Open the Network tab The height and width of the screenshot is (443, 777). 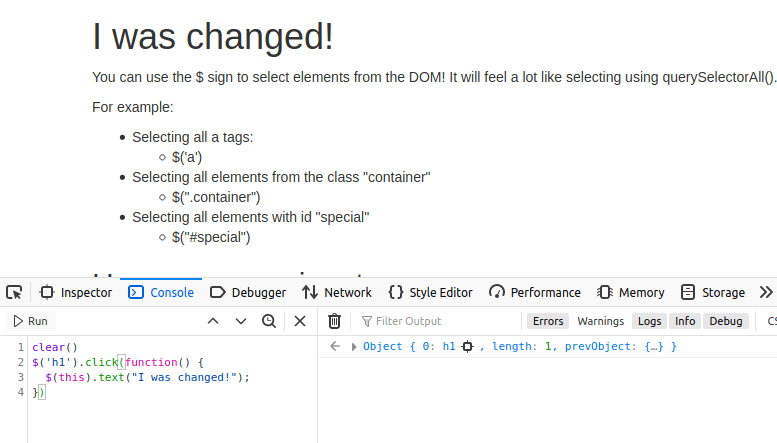coord(336,293)
